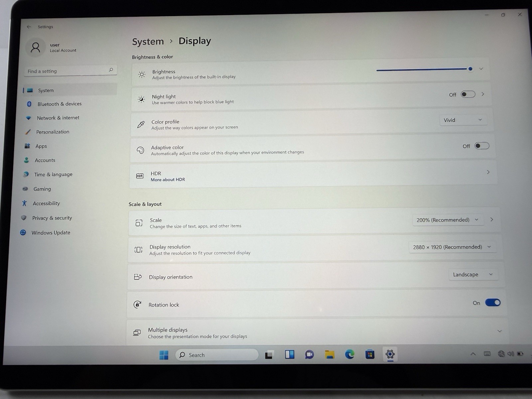Enable the Adaptive color toggle
The width and height of the screenshot is (532, 399).
click(x=482, y=146)
